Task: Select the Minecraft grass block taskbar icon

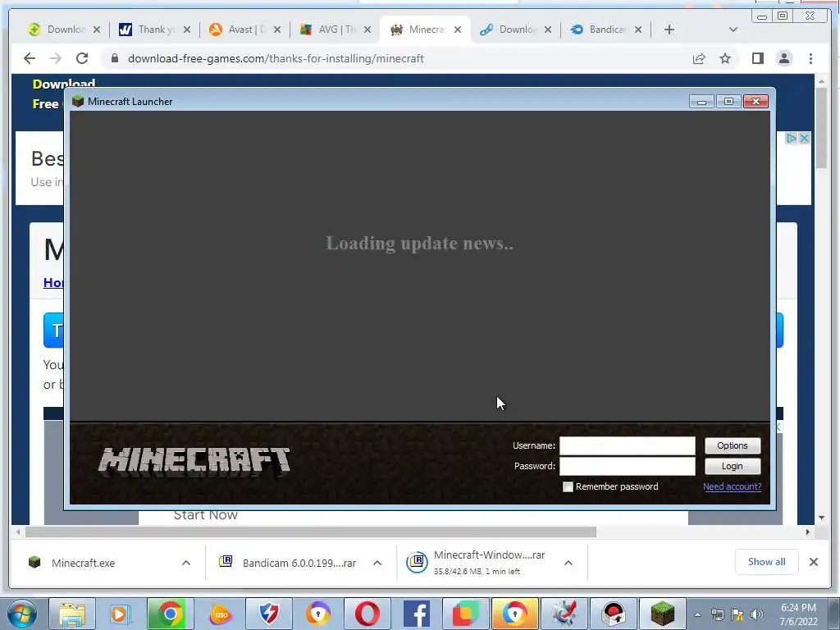Action: point(663,614)
